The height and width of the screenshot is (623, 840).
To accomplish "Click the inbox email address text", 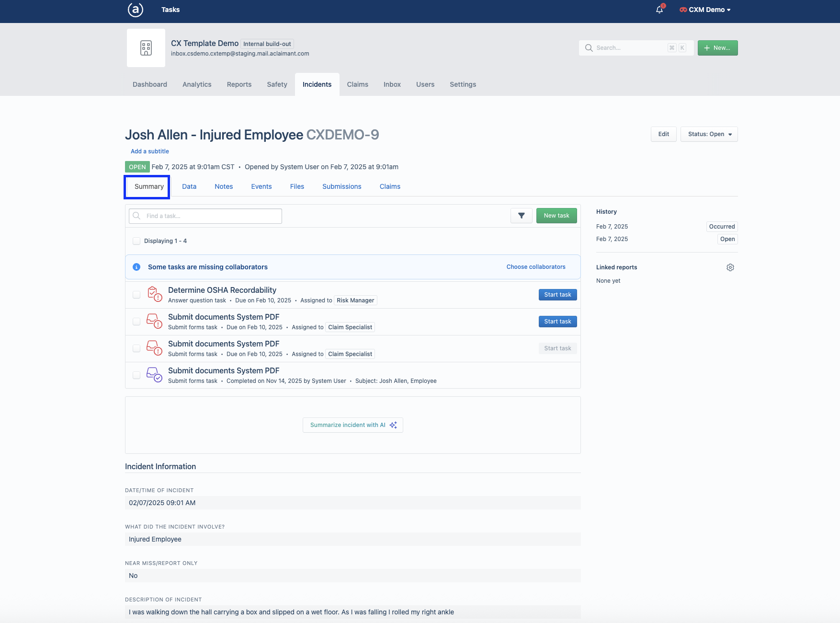I will pos(240,54).
